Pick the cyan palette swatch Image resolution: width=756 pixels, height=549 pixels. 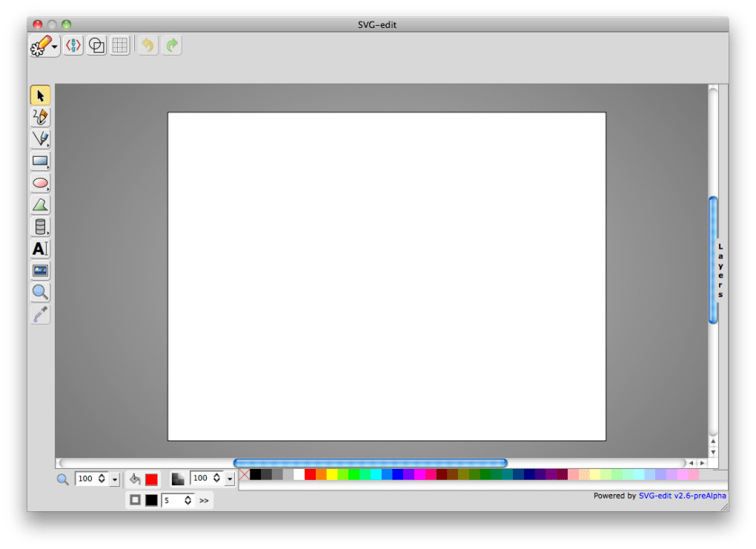(x=376, y=475)
